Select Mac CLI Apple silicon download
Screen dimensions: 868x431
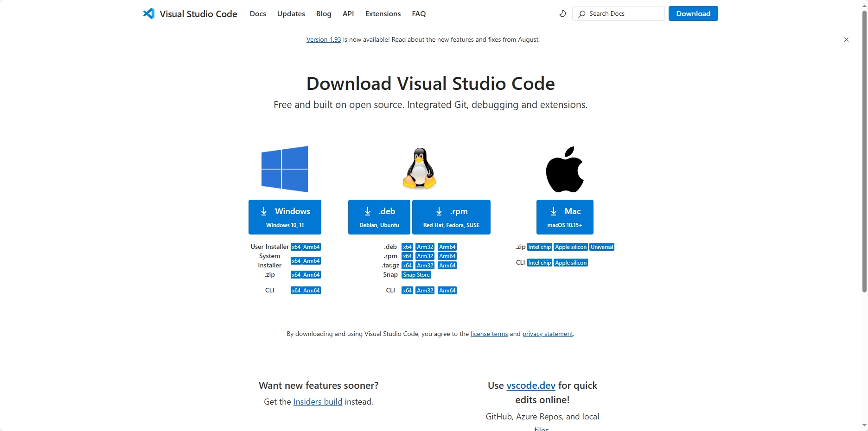[x=571, y=263]
